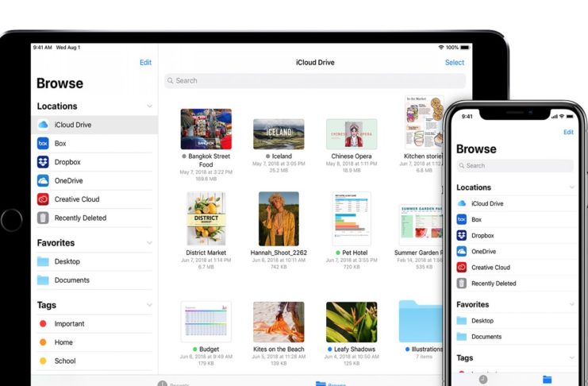Tap the iPad search magnifier icon

coord(171,81)
